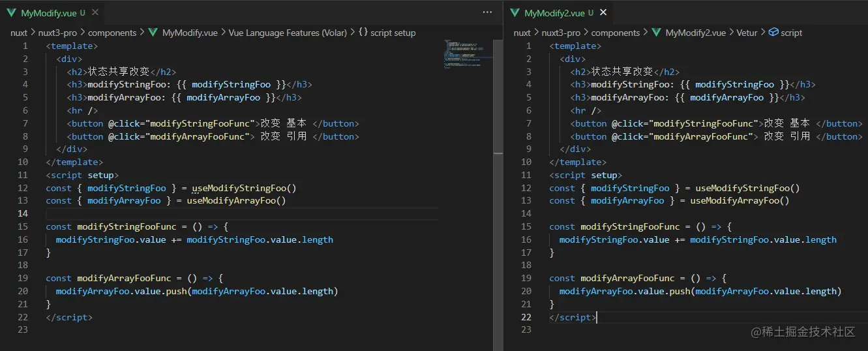Click '"modifyArrayFooFunc"' on line 8 in left editor

200,136
